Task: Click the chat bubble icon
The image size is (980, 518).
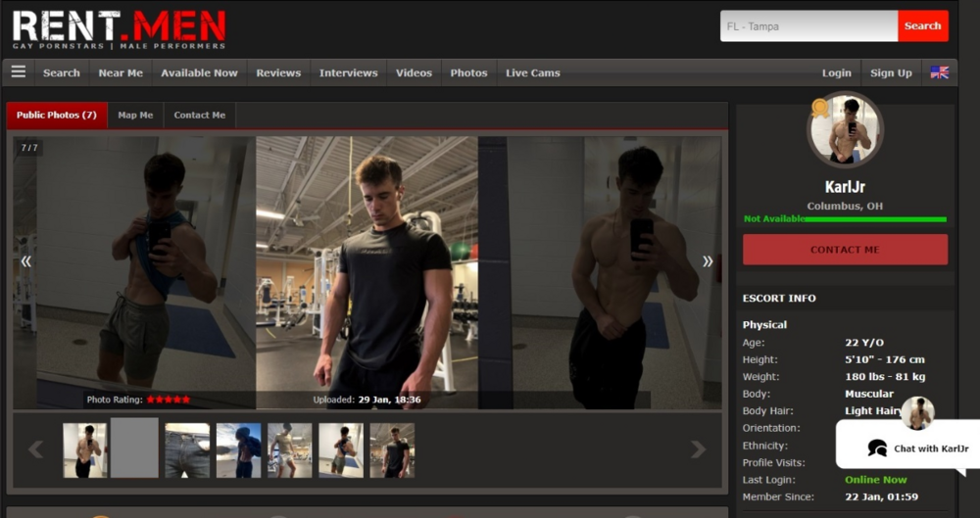Action: pos(877,448)
